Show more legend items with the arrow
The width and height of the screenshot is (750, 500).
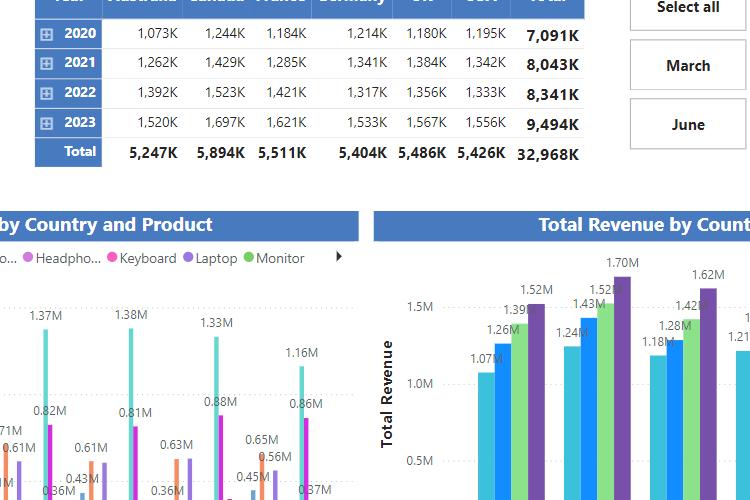339,257
